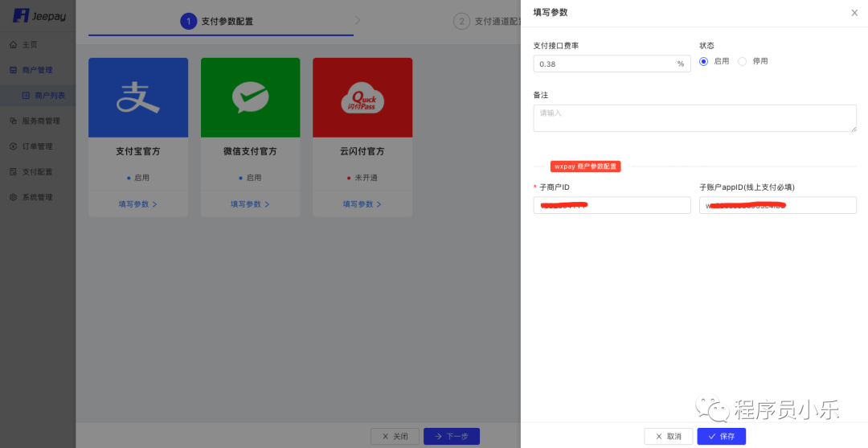Click the 微信支付官方 card title
The image size is (868, 448).
[250, 151]
